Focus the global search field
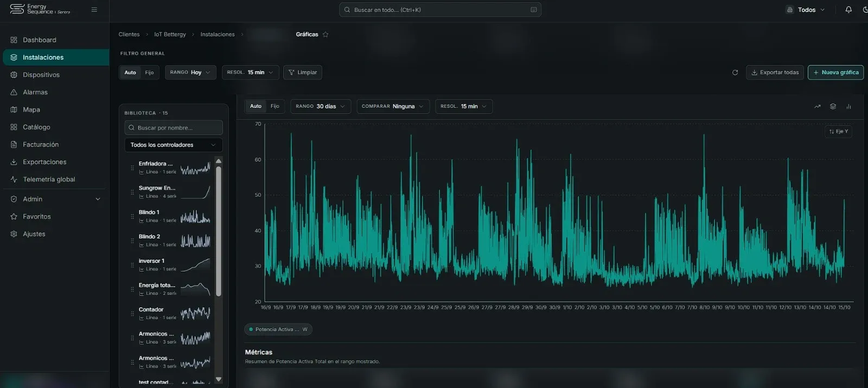The image size is (868, 388). click(x=440, y=10)
